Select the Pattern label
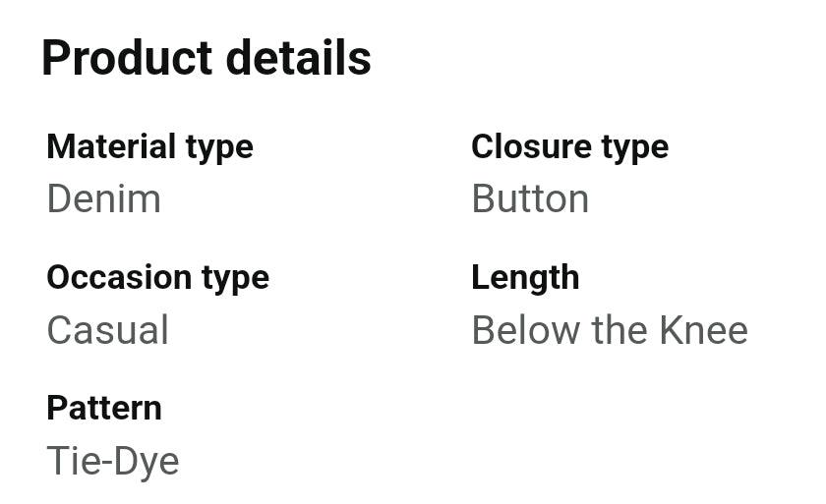Viewport: 826px width, 504px height. [x=104, y=409]
